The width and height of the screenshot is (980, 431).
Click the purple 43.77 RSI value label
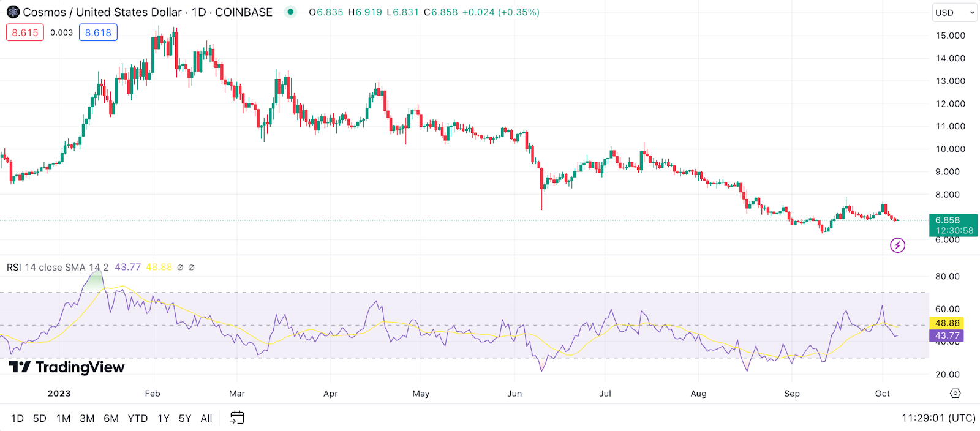[947, 335]
